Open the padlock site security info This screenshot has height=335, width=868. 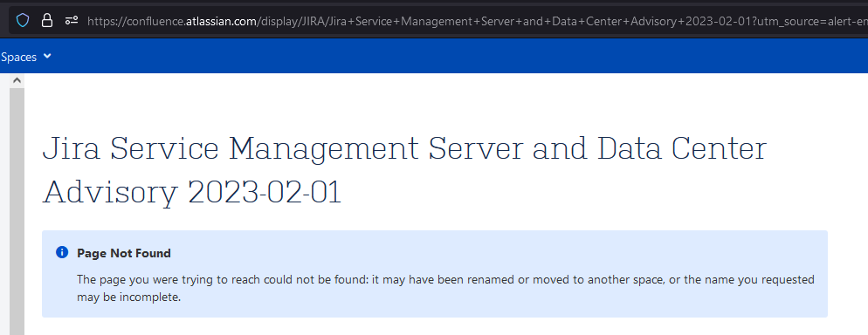click(x=47, y=21)
